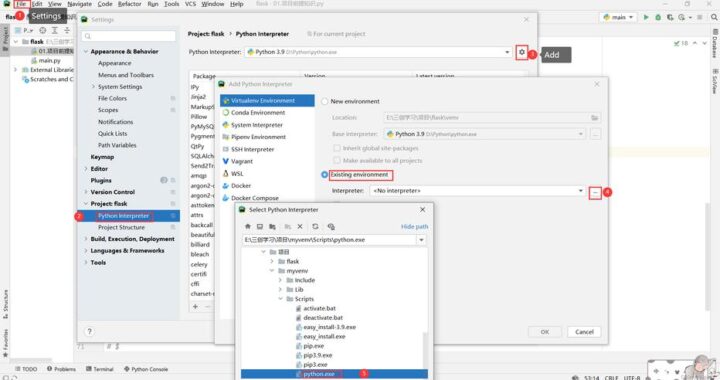Open the SciView side tool window

[x=715, y=81]
